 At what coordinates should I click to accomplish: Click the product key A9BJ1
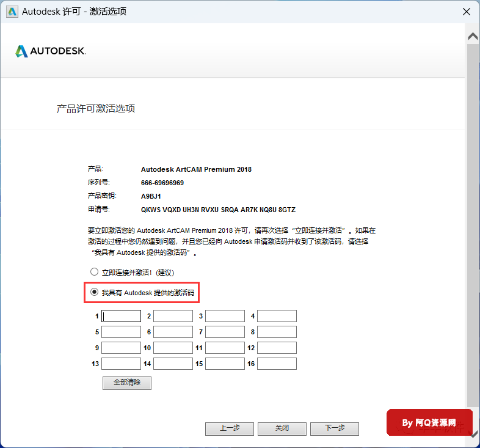[x=151, y=196]
